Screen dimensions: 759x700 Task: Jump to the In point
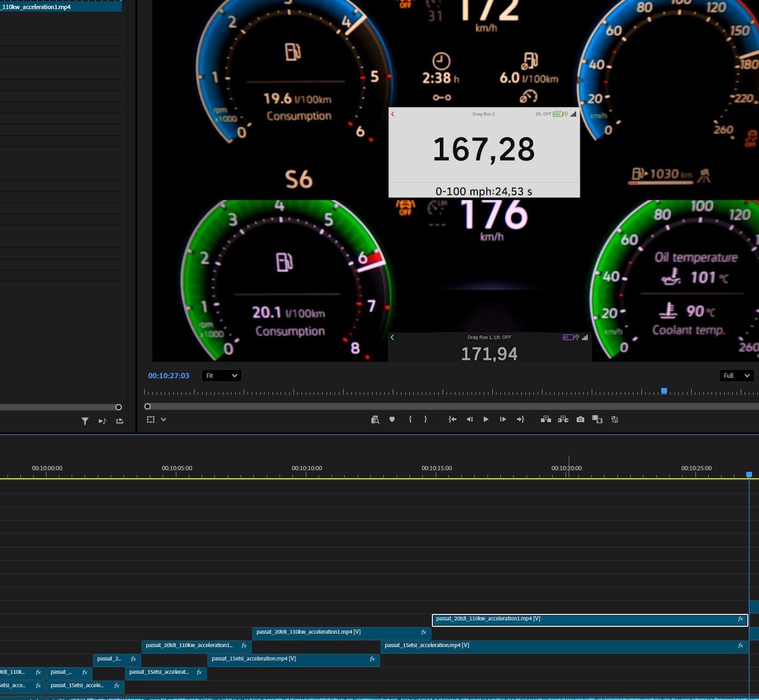pos(452,419)
